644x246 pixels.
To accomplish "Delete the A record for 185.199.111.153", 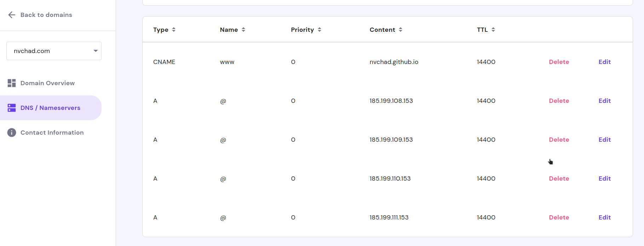I will pyautogui.click(x=559, y=217).
